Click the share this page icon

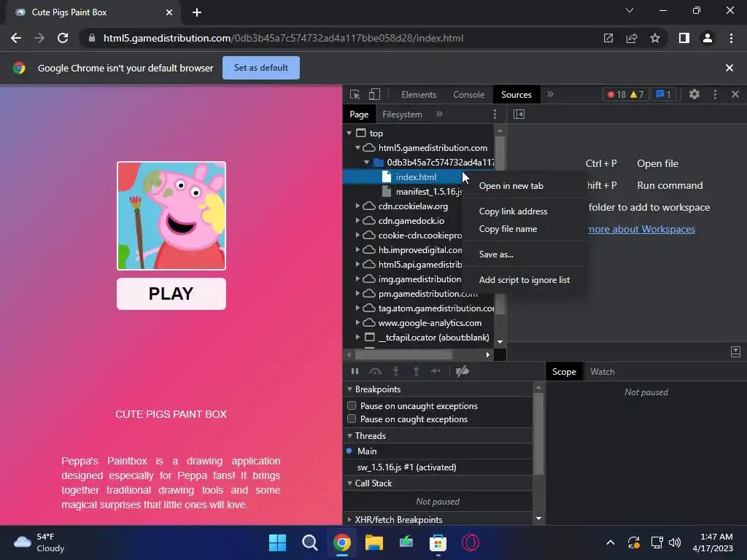click(x=632, y=38)
